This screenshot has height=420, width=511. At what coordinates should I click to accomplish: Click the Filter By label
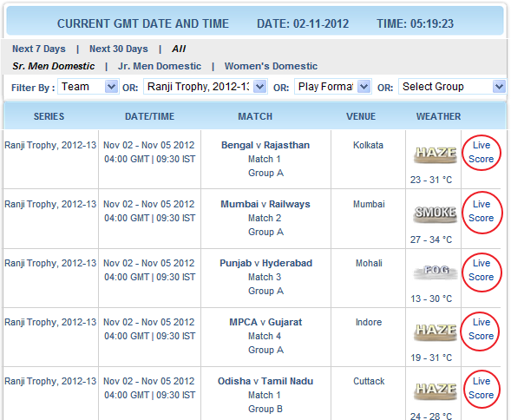(33, 88)
